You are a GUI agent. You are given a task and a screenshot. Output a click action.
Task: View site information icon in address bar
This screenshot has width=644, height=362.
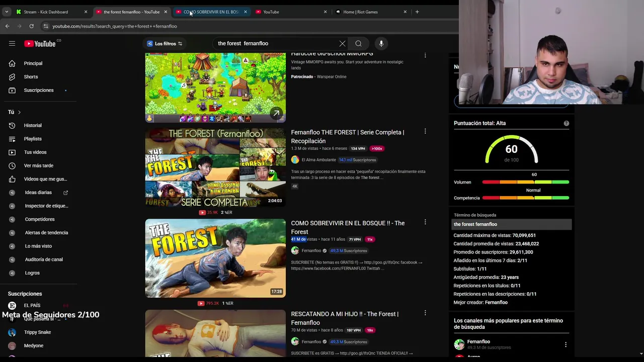coord(45,26)
